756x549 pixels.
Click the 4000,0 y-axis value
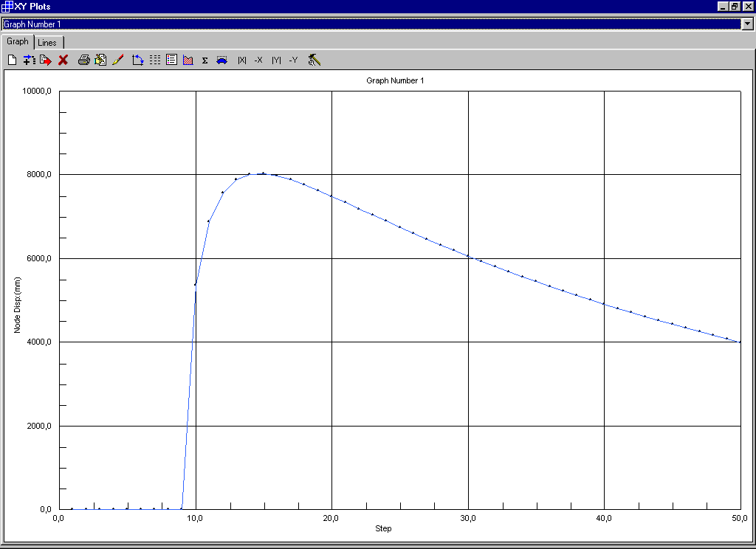click(38, 342)
